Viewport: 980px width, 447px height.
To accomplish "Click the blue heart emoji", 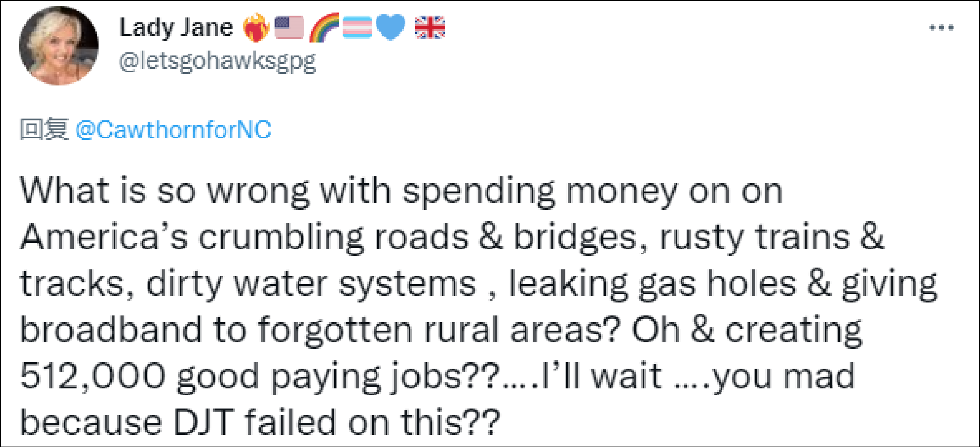I will 390,28.
